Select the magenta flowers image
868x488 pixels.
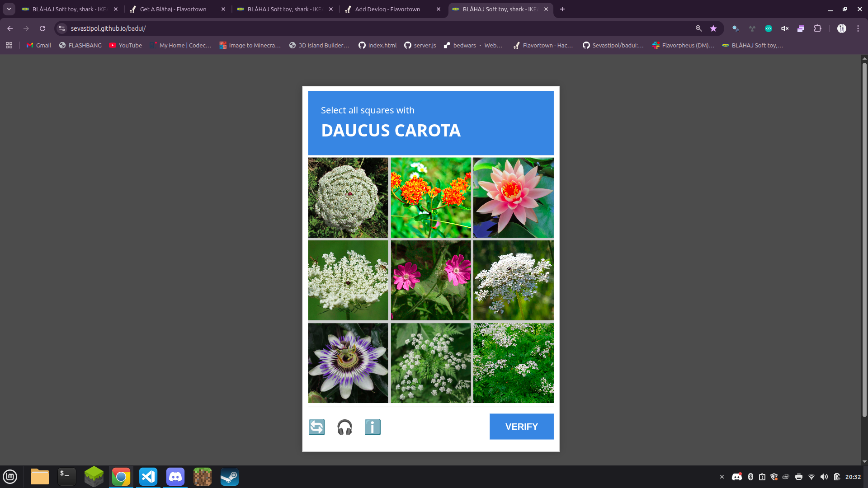(x=430, y=280)
